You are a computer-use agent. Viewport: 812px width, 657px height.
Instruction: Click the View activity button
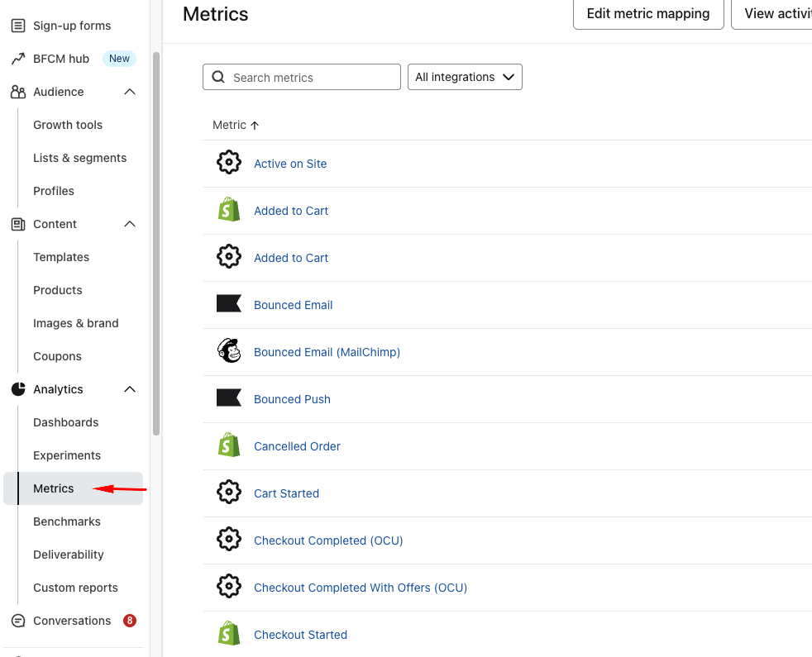click(x=771, y=13)
